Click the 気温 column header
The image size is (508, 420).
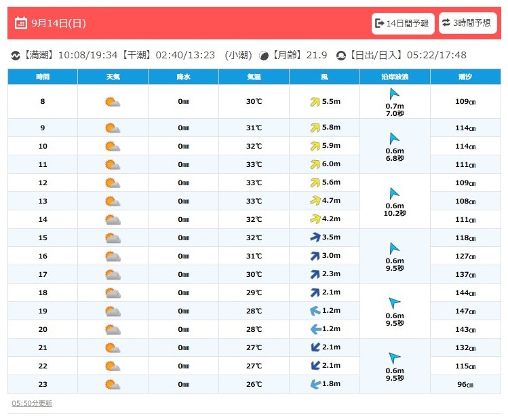coord(254,77)
